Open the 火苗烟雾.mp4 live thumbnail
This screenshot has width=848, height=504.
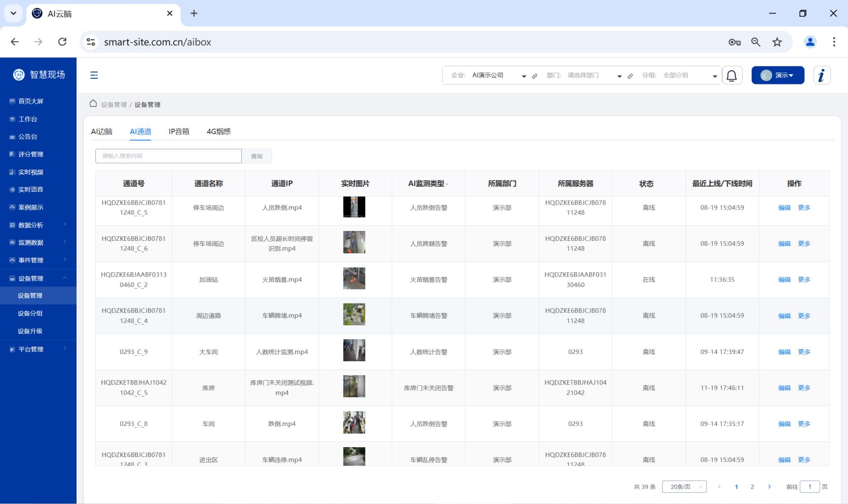[x=354, y=278]
